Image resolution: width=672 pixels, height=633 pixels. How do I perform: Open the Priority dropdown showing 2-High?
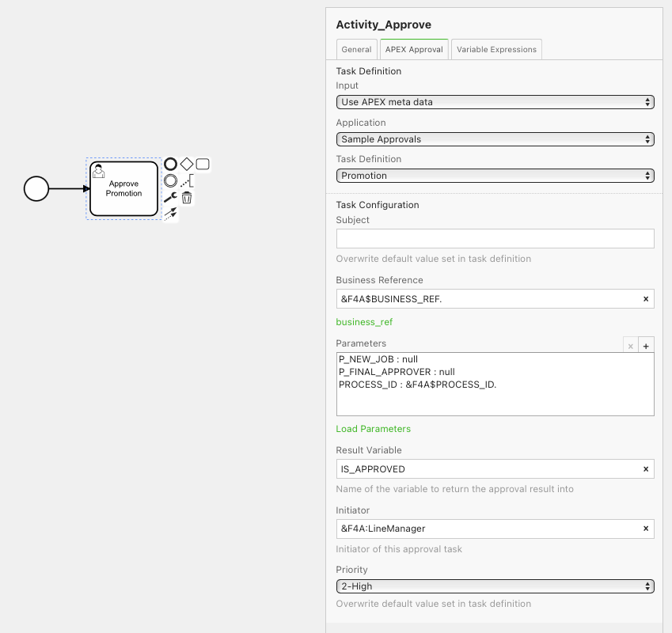(x=495, y=586)
